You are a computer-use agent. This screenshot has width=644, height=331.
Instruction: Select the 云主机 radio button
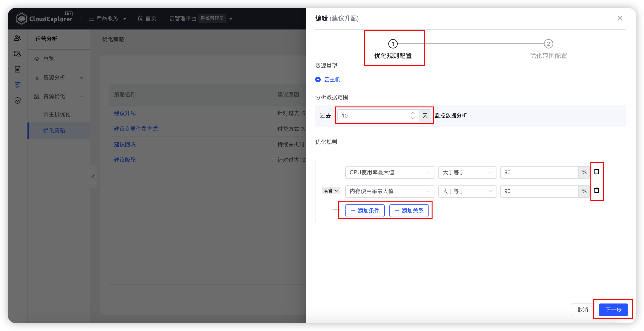click(318, 79)
